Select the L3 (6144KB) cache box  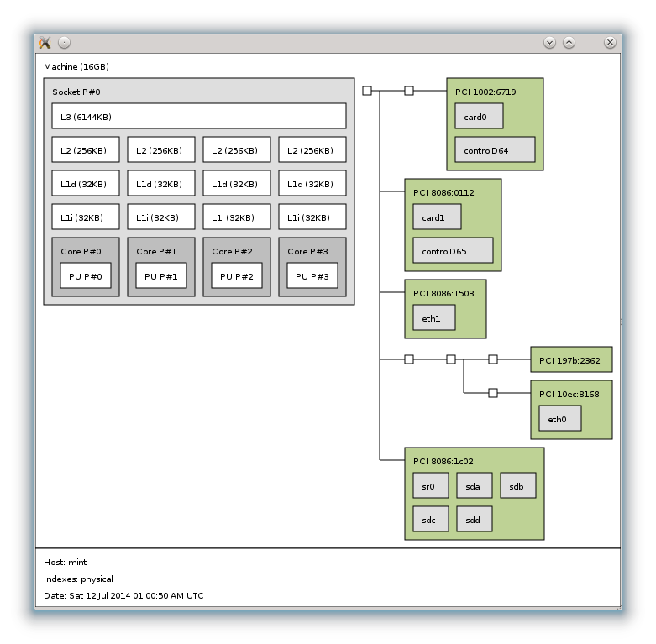click(x=199, y=116)
